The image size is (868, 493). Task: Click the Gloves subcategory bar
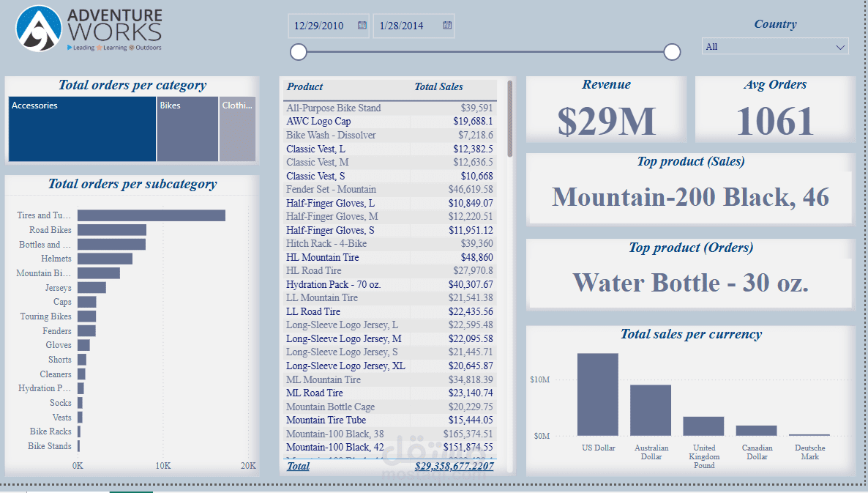[x=83, y=345]
